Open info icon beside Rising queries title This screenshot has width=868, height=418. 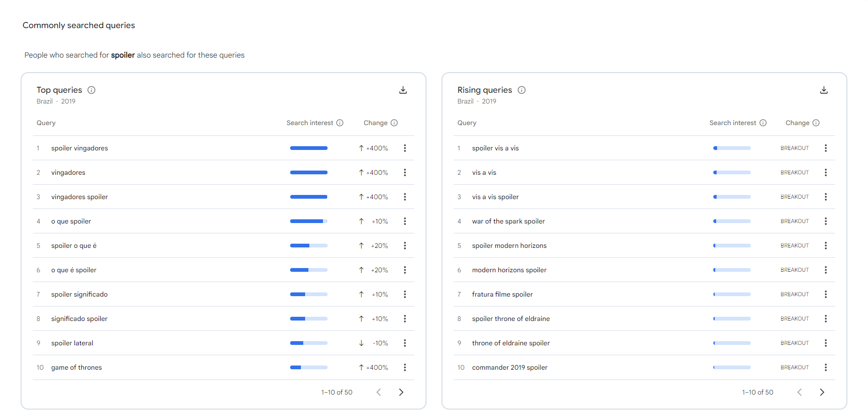click(522, 90)
